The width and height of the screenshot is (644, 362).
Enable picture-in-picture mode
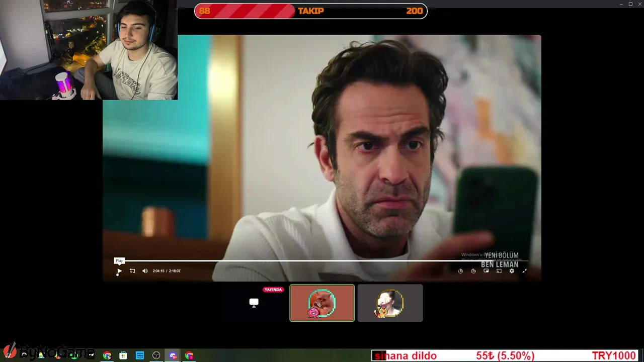point(486,271)
